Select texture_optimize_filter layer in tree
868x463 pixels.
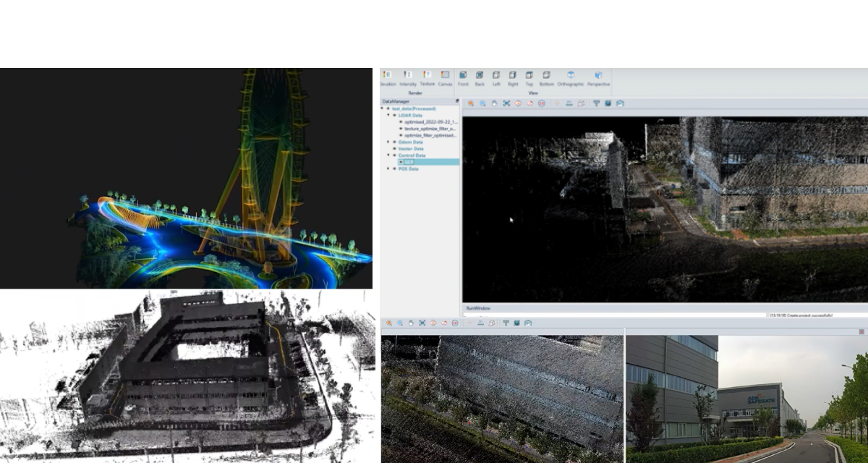pos(430,129)
